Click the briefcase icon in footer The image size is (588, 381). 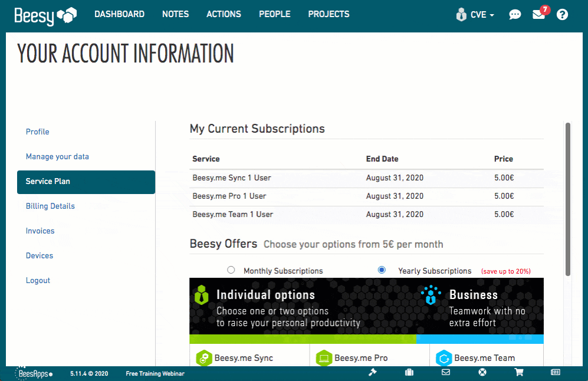[x=409, y=372]
